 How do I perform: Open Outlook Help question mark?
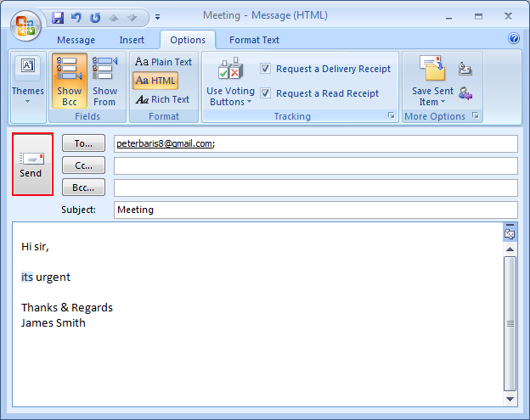[513, 38]
